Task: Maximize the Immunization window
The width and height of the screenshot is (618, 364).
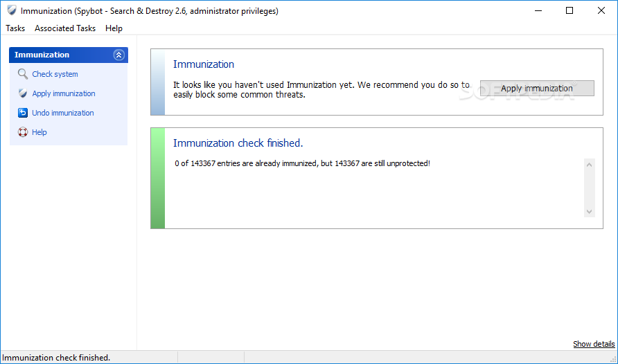Action: coord(569,10)
